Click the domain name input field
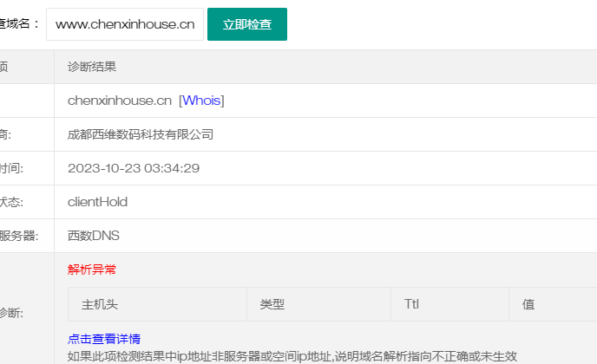 tap(124, 24)
